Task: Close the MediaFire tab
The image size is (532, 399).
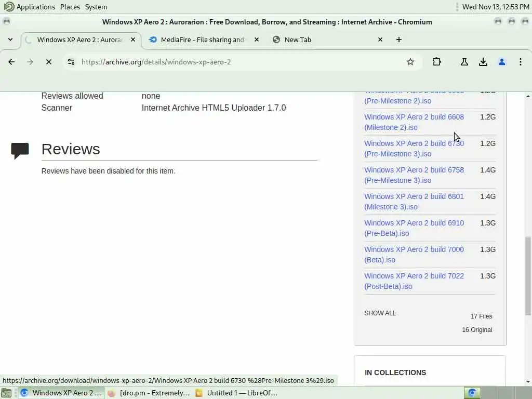Action: click(257, 39)
